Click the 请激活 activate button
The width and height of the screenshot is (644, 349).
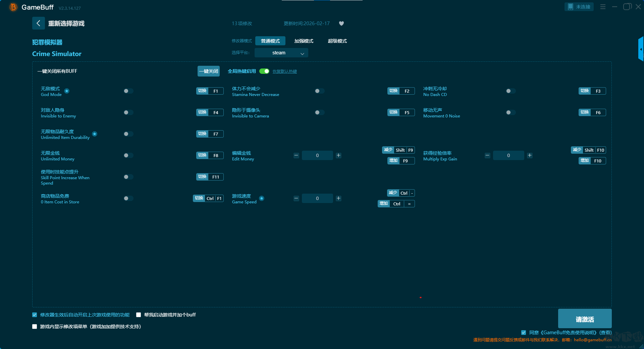584,319
